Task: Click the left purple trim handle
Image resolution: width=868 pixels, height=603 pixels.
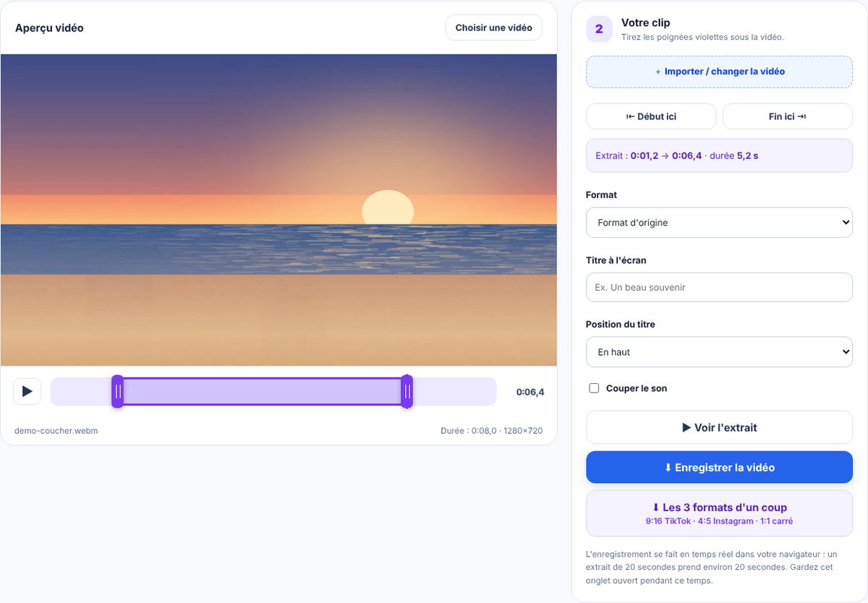Action: click(117, 391)
